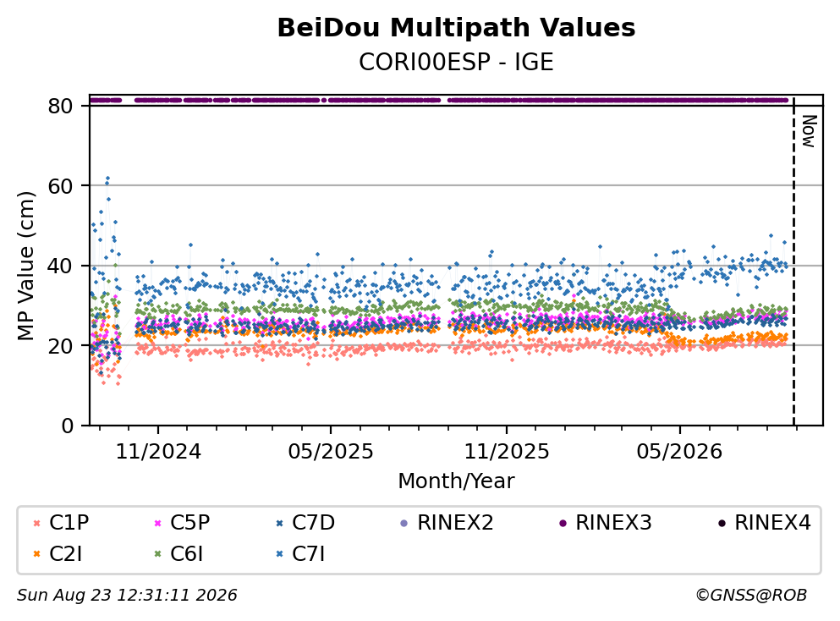The image size is (840, 621).
Task: Click the 20 y-axis tick label
Action: click(x=61, y=346)
